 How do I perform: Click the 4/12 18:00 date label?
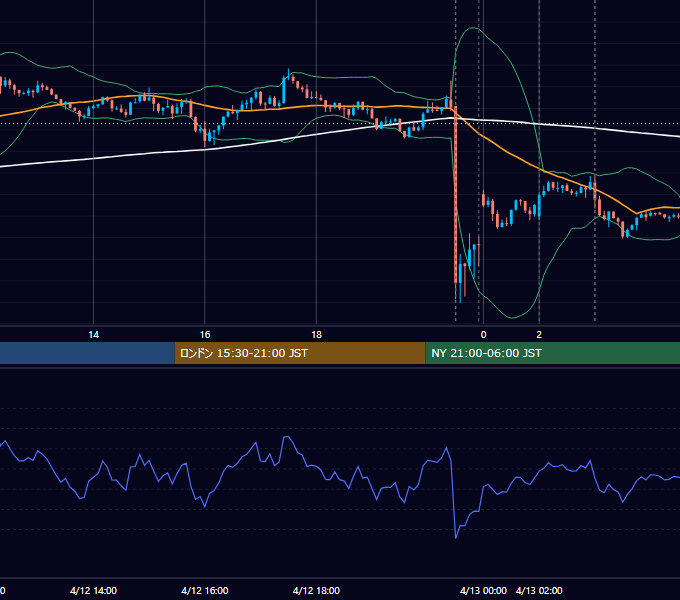(316, 590)
